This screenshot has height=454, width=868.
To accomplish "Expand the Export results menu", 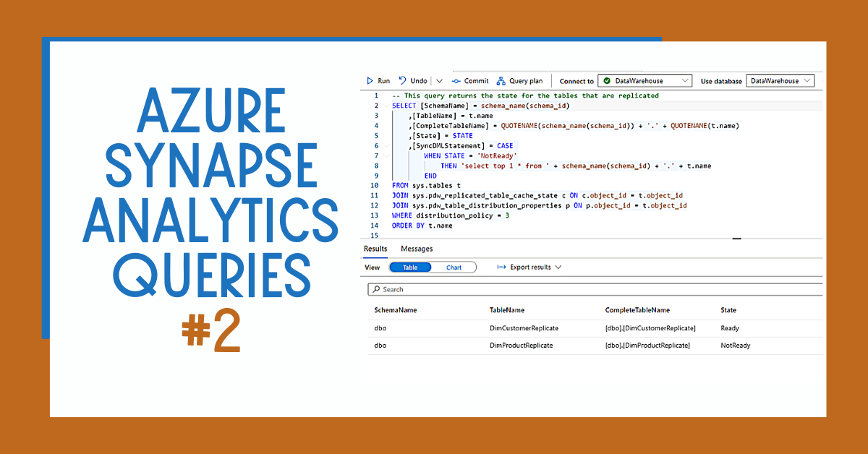I will coord(529,267).
